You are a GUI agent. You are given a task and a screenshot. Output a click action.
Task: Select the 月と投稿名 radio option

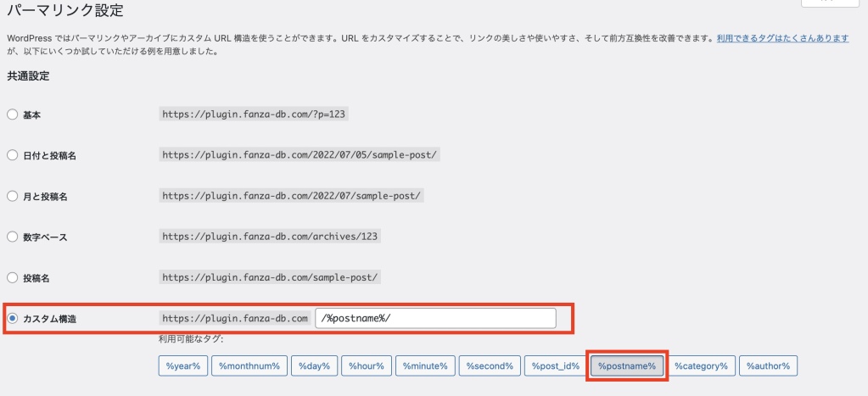click(12, 196)
